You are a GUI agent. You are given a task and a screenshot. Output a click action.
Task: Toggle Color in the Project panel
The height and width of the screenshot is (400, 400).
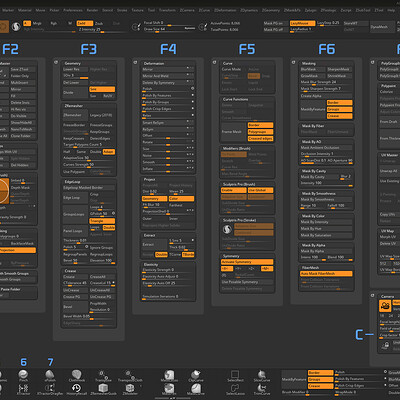(x=181, y=199)
